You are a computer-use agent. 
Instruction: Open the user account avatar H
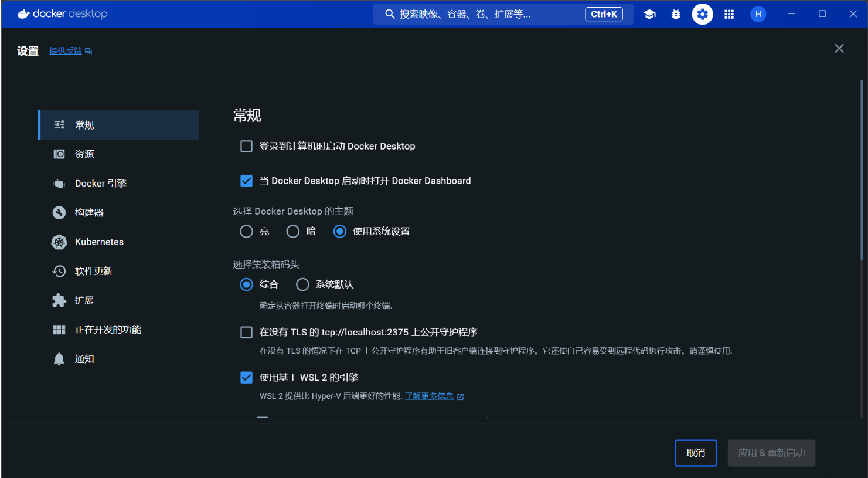click(758, 14)
